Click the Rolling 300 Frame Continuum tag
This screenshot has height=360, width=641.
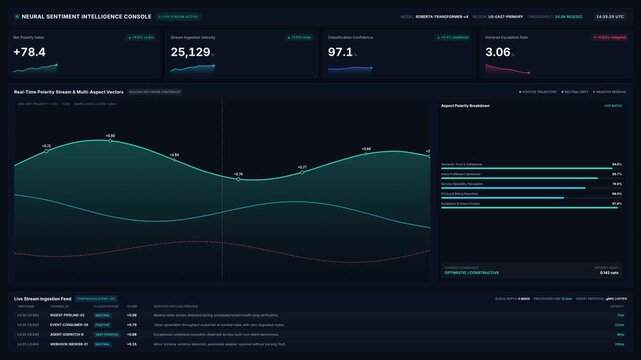(155, 92)
